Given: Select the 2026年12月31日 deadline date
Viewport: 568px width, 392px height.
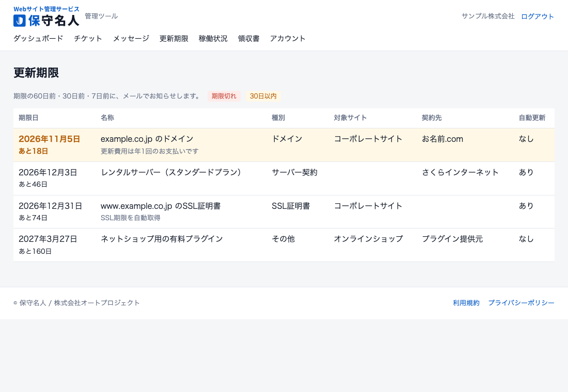Looking at the screenshot, I should coord(51,206).
